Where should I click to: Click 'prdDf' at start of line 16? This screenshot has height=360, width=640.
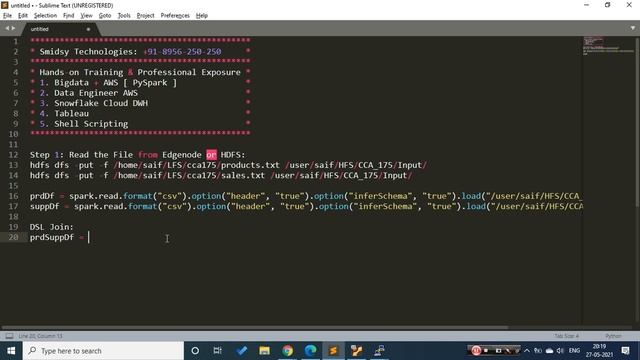click(42, 196)
